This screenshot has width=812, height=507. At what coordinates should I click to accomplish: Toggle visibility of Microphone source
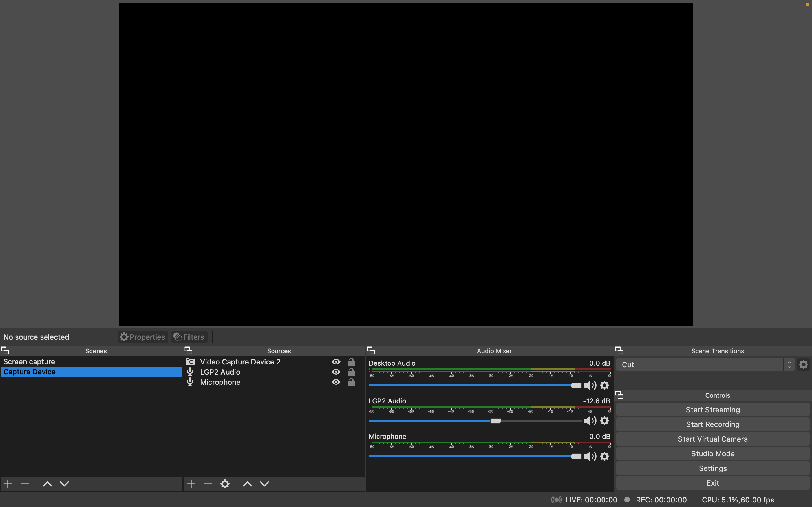(336, 382)
